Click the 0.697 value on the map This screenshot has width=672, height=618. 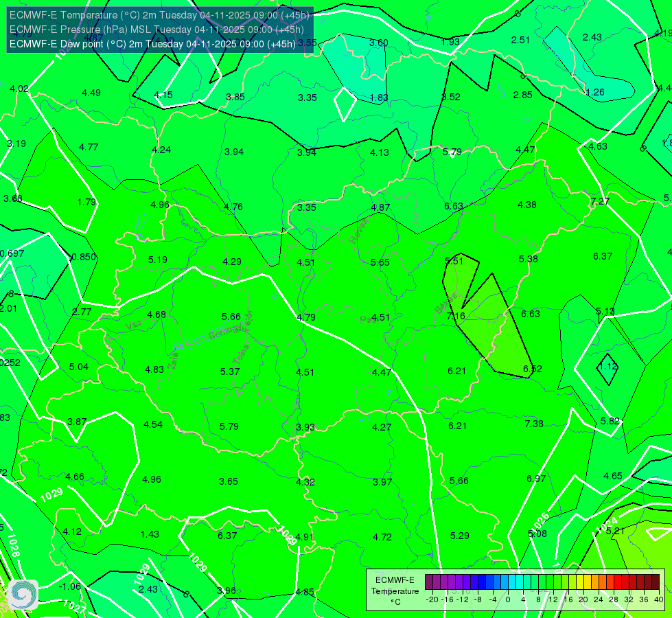pyautogui.click(x=12, y=253)
